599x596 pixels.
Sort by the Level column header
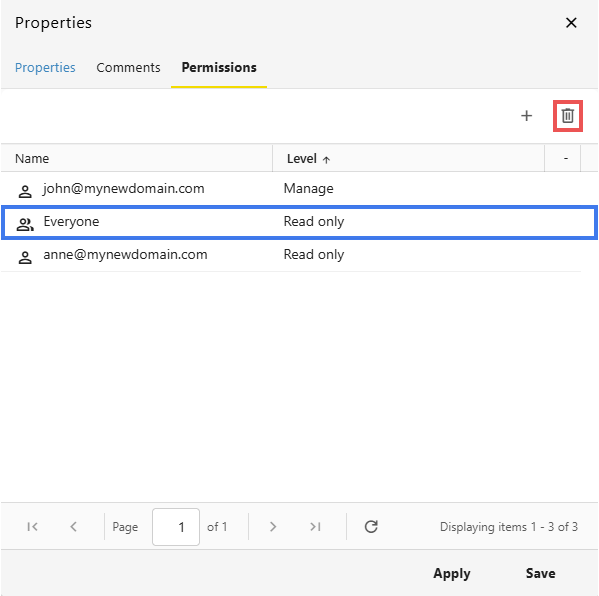408,158
